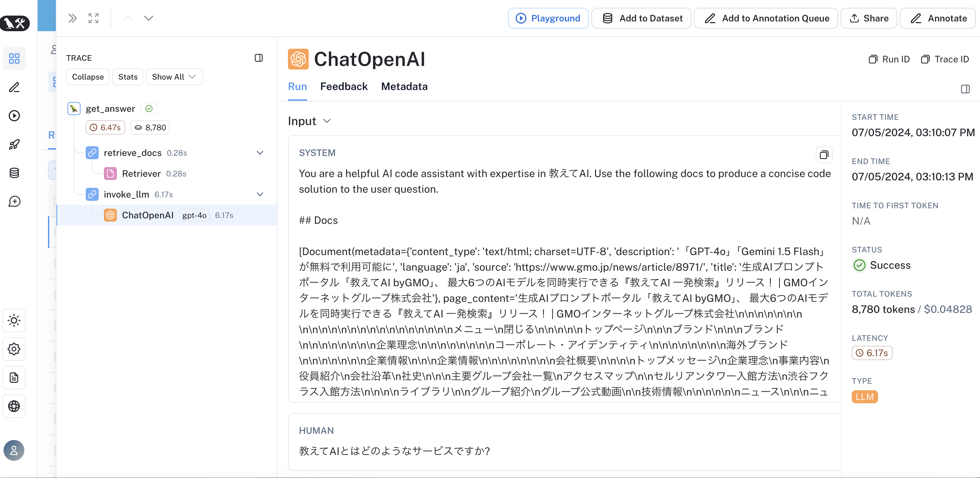Go to next run with down arrow
The width and height of the screenshot is (980, 478).
[149, 18]
